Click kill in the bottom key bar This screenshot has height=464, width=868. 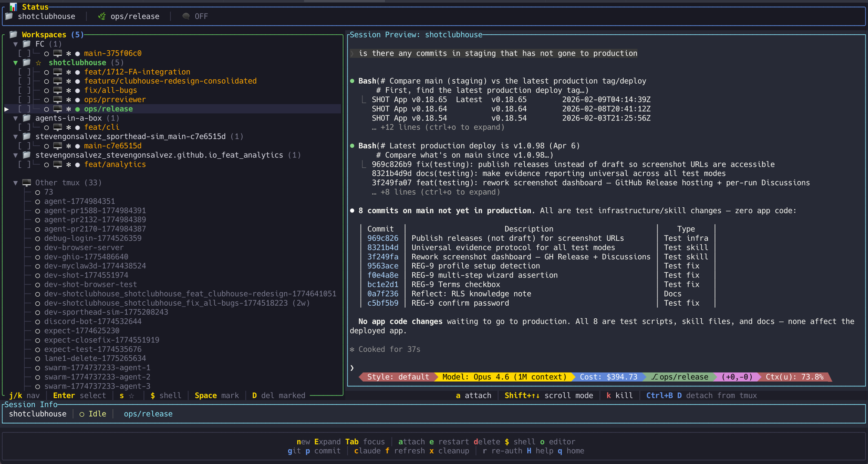620,395
